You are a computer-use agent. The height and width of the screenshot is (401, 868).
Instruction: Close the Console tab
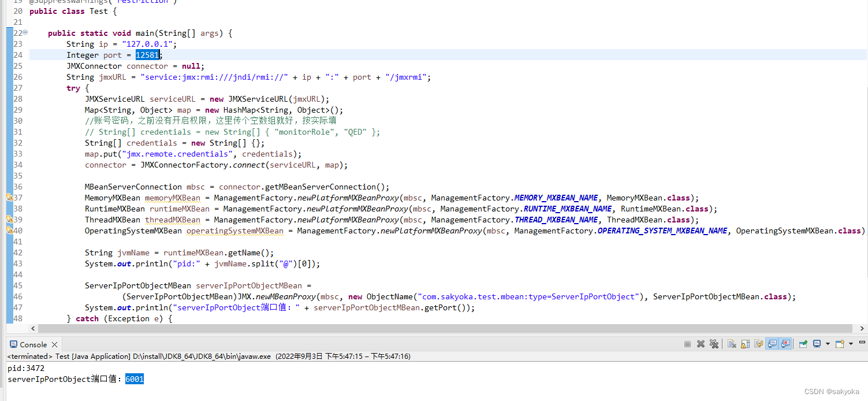pos(53,344)
